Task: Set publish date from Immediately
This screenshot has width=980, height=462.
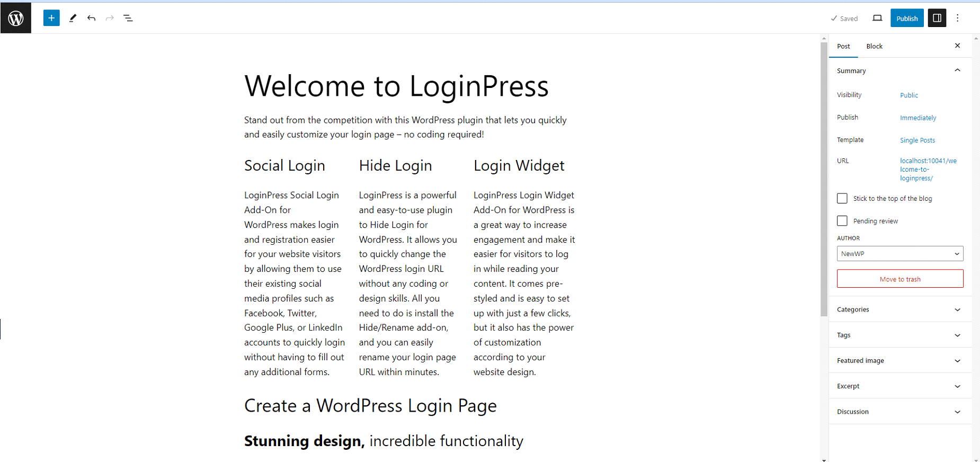Action: 918,118
